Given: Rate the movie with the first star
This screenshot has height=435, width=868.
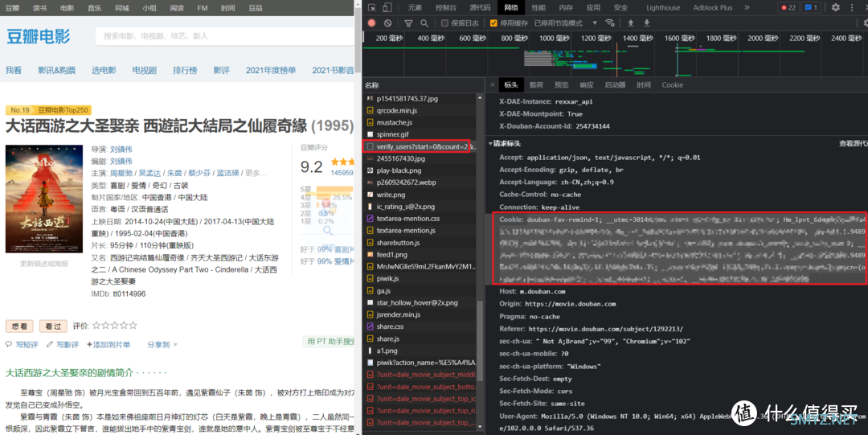Looking at the screenshot, I should coord(96,326).
